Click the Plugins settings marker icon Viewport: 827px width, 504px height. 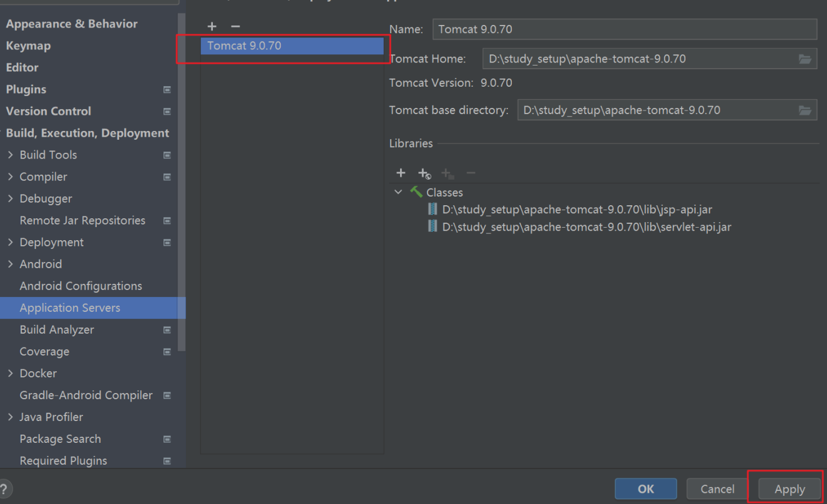(167, 90)
